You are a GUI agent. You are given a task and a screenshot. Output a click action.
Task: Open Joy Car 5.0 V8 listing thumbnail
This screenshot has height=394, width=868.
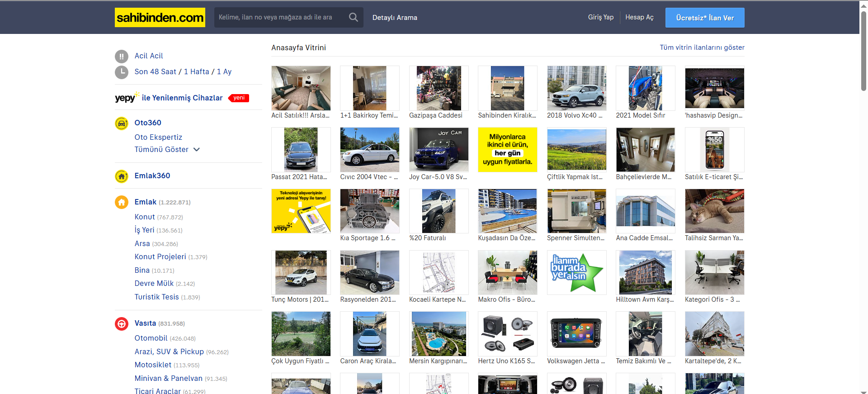click(x=439, y=150)
